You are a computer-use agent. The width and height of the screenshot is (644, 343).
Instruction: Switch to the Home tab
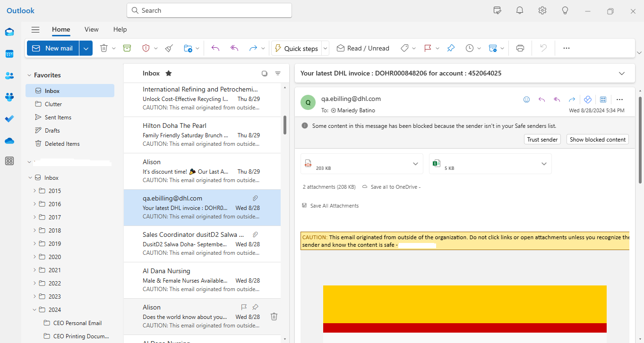61,29
